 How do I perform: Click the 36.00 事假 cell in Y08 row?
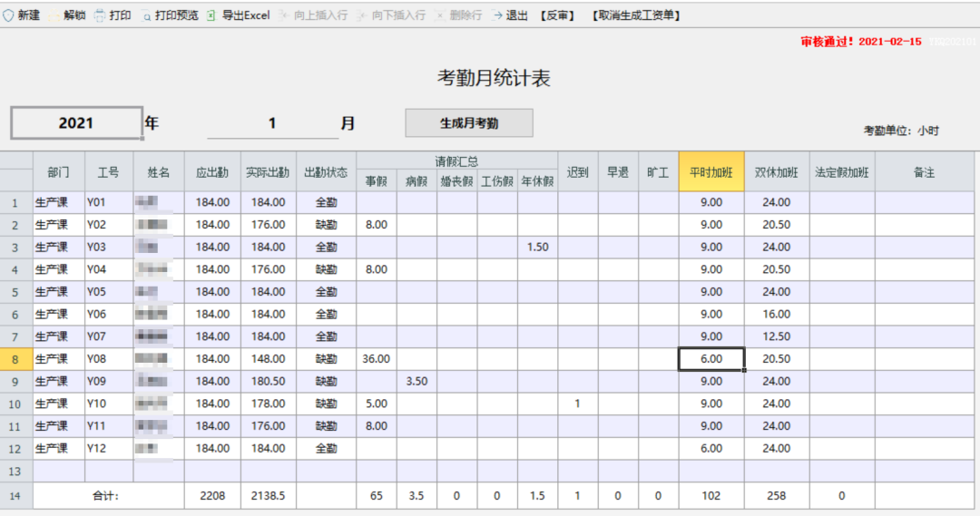[x=377, y=359]
